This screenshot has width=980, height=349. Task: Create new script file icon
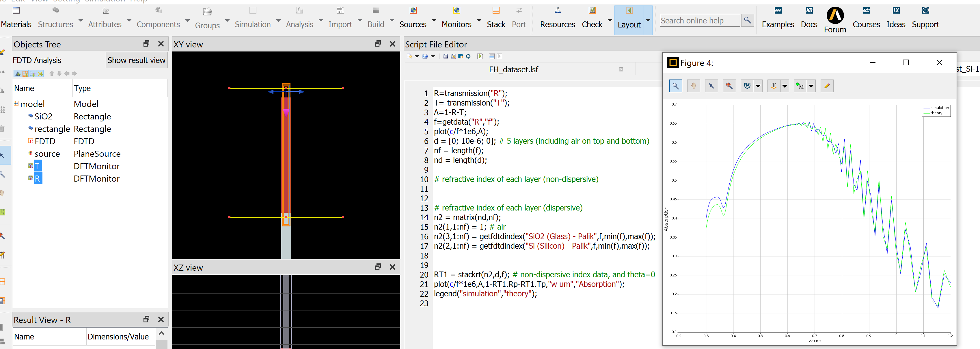click(409, 56)
